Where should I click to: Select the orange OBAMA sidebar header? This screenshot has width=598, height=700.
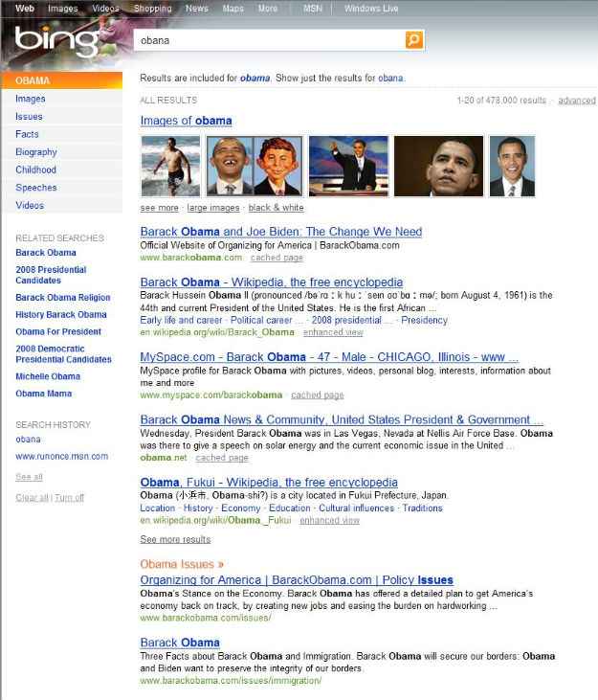[62, 80]
